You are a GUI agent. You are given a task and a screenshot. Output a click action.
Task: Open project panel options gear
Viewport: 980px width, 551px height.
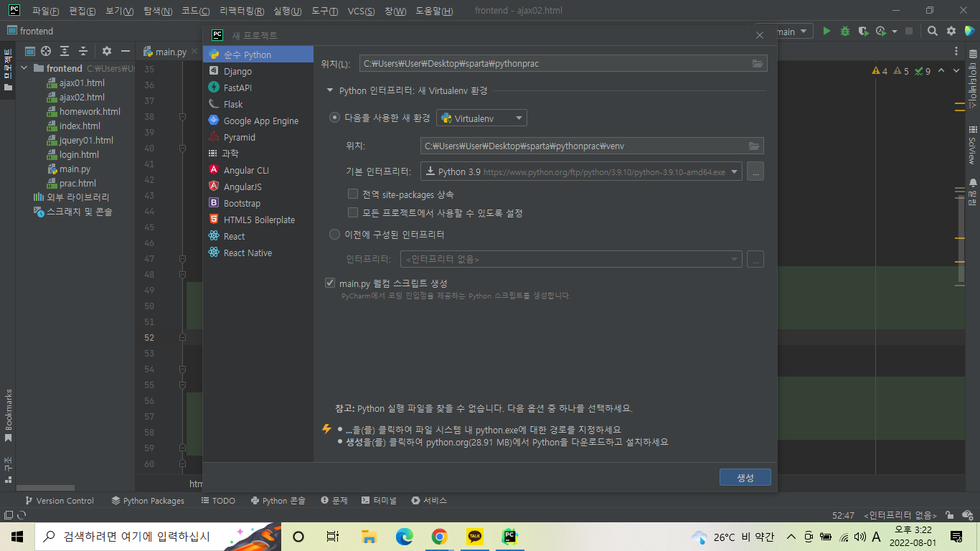click(x=107, y=51)
